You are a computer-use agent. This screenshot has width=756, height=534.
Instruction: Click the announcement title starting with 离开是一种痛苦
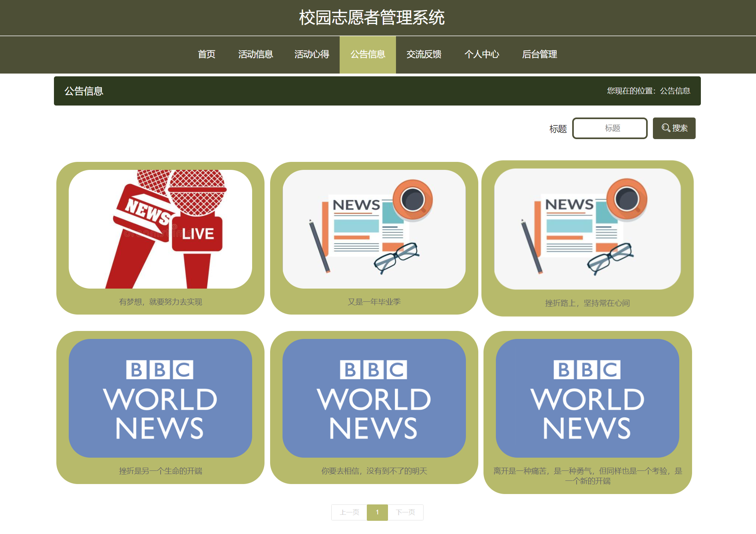click(587, 476)
